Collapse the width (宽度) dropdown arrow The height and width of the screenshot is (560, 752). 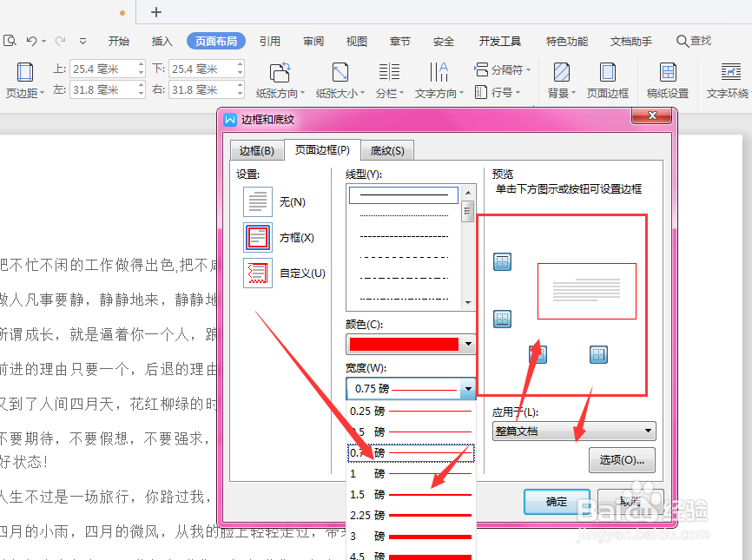click(468, 389)
